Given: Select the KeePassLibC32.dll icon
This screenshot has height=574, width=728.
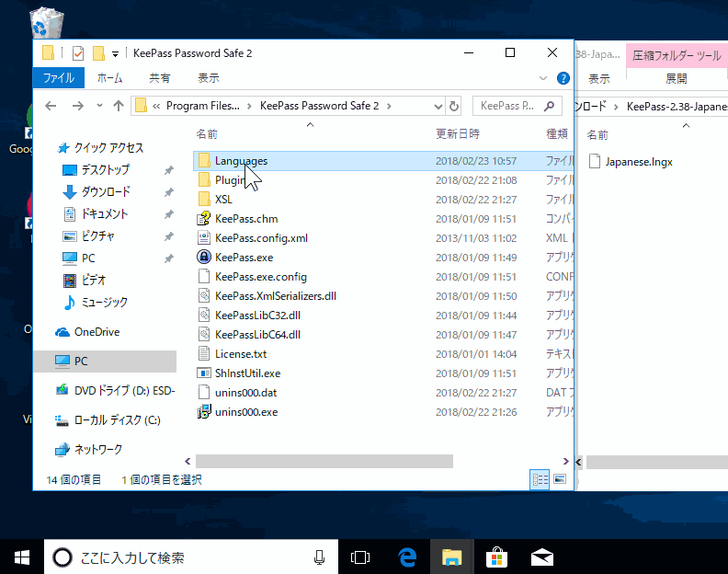Looking at the screenshot, I should (x=204, y=316).
